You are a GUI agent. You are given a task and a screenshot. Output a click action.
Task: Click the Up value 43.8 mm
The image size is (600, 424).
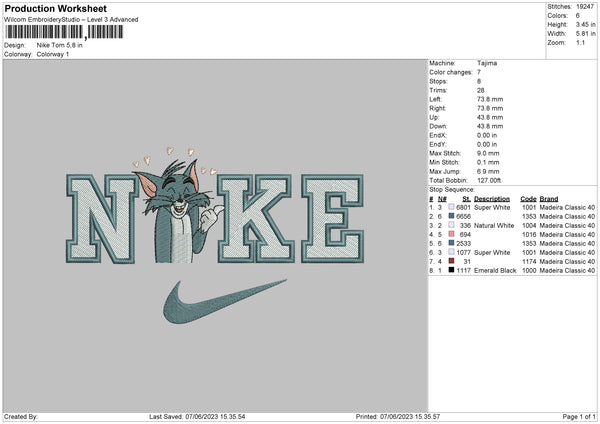pyautogui.click(x=490, y=117)
